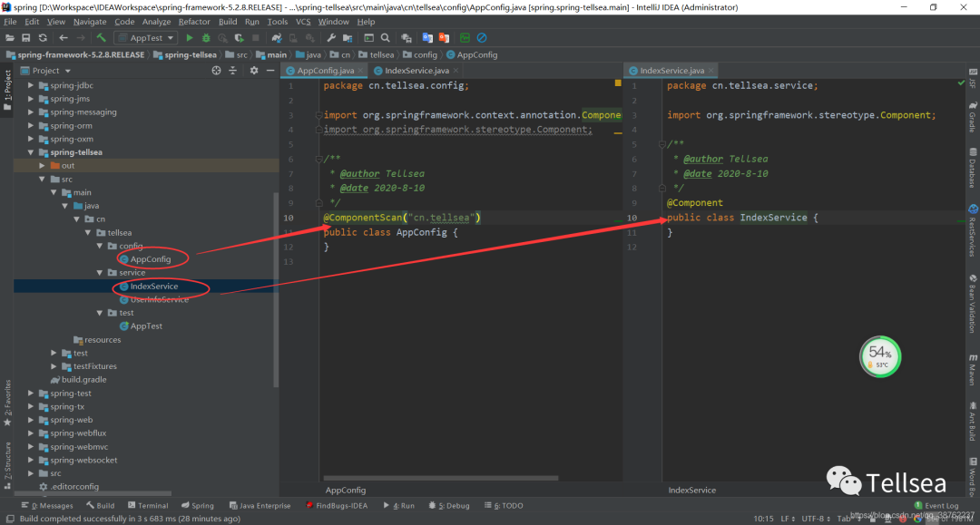Click the Project tree vertical scrollbar
The image size is (980, 525).
[x=276, y=290]
